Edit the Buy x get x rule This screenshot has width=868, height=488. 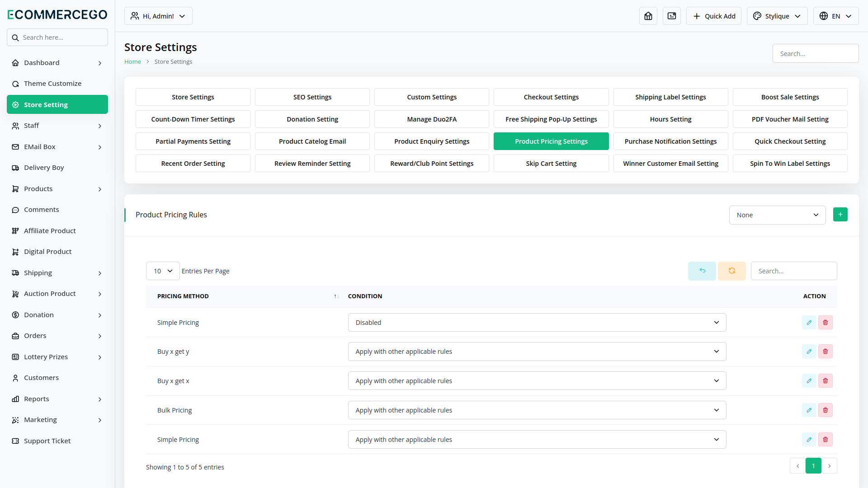point(809,381)
